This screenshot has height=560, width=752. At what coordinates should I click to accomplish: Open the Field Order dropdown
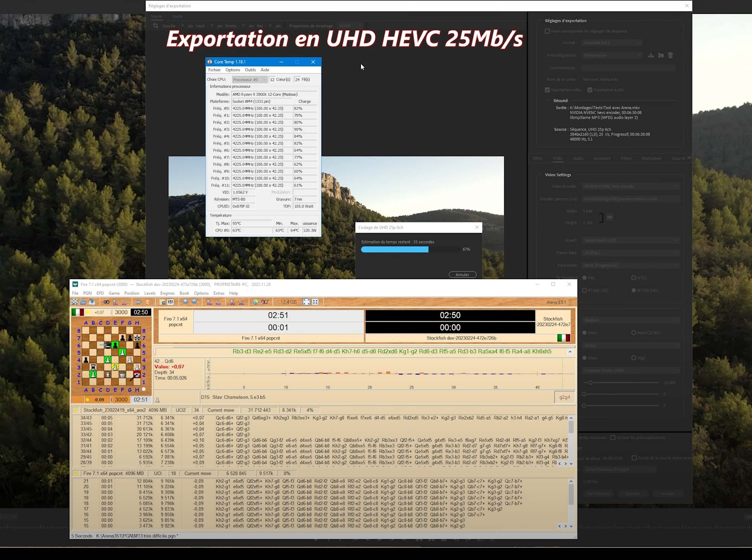pyautogui.click(x=631, y=265)
